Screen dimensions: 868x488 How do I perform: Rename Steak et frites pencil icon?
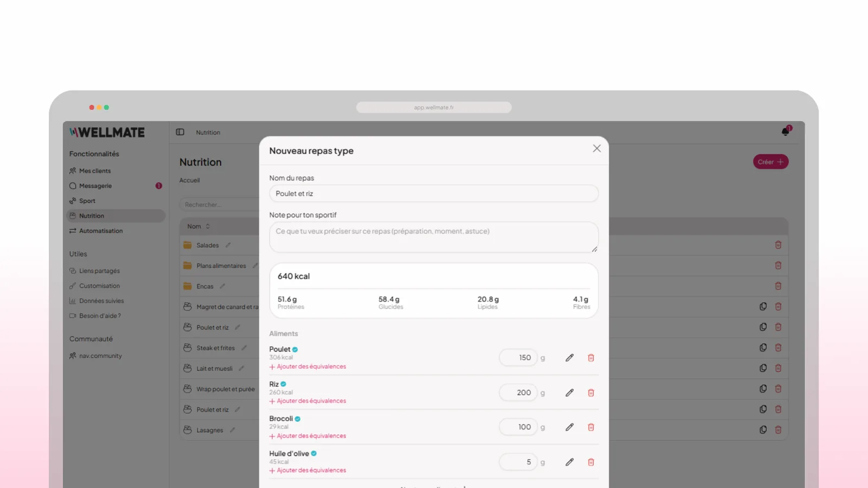244,348
